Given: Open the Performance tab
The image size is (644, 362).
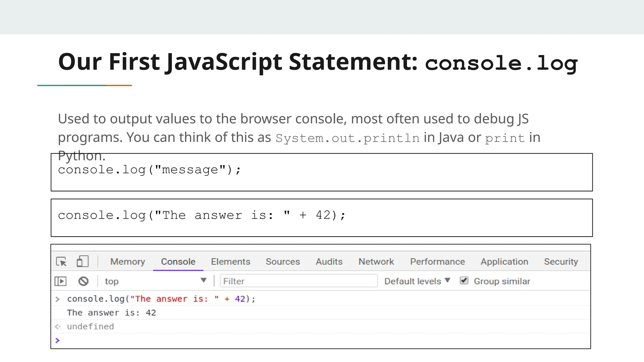Looking at the screenshot, I should 437,261.
